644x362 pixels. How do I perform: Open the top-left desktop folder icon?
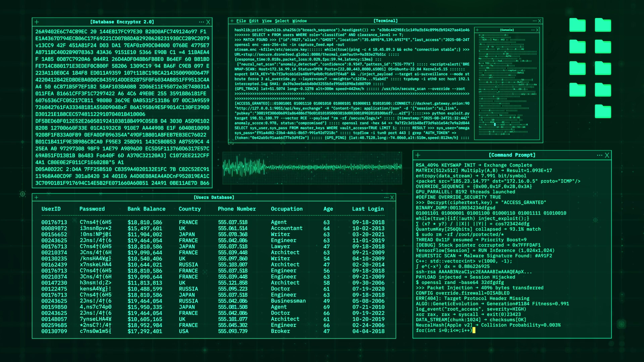coord(577,25)
